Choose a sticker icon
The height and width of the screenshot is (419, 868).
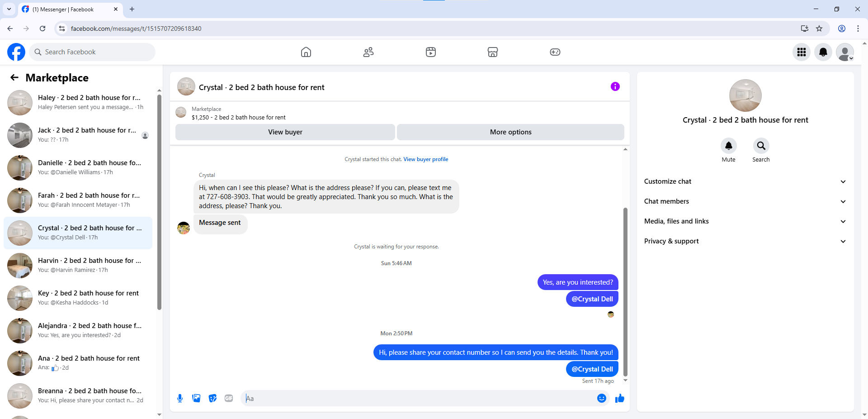[212, 398]
